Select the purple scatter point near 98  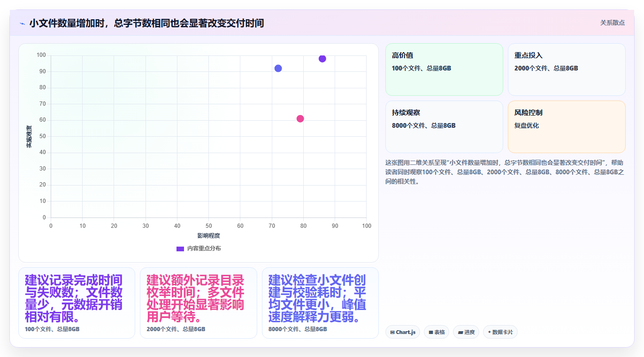(x=322, y=59)
